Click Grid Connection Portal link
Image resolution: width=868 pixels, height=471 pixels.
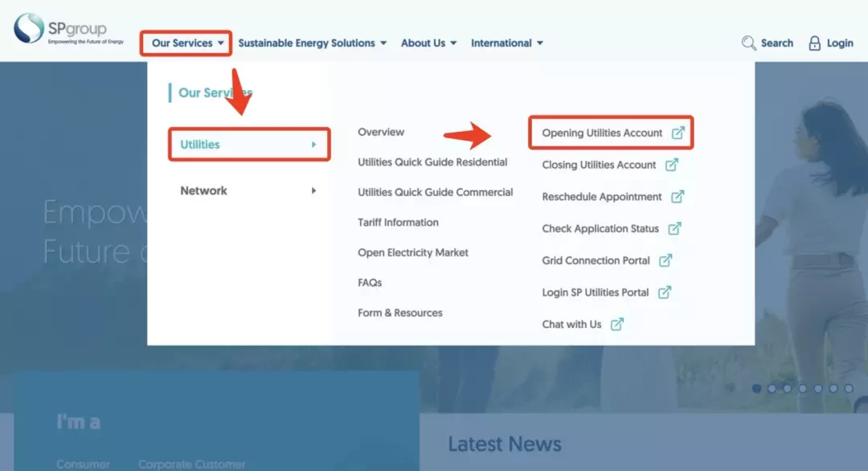tap(596, 260)
